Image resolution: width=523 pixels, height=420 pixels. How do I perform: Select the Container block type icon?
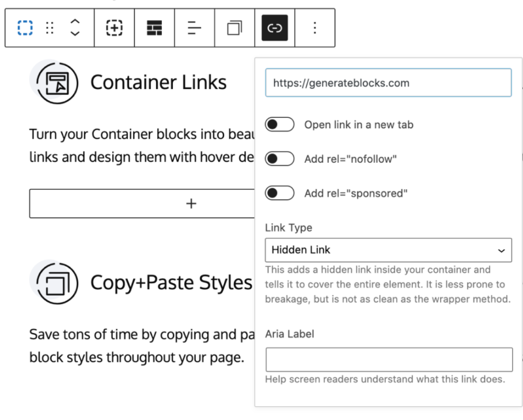(x=25, y=28)
